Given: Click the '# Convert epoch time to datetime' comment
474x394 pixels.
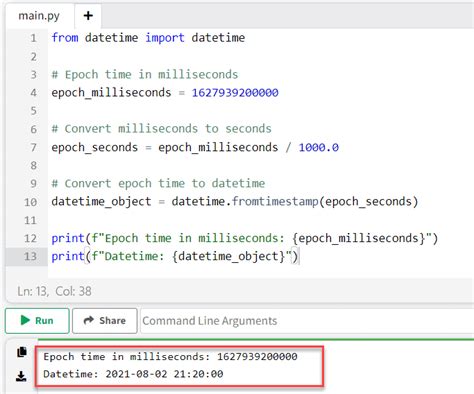Looking at the screenshot, I should click(x=158, y=183).
